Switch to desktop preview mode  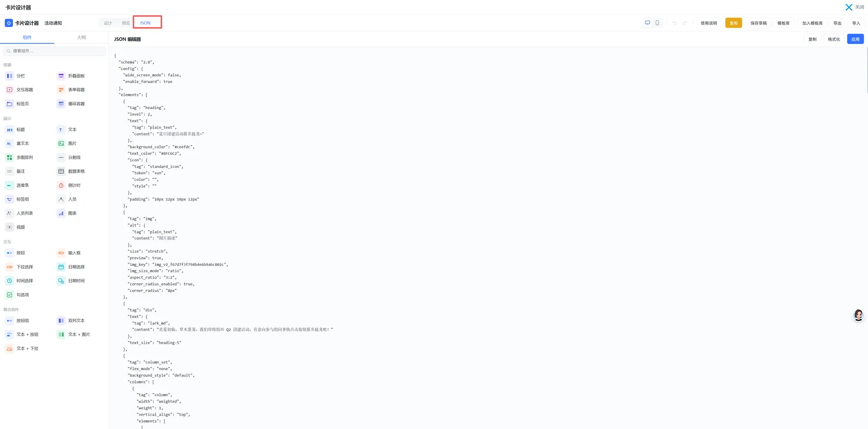pyautogui.click(x=648, y=23)
